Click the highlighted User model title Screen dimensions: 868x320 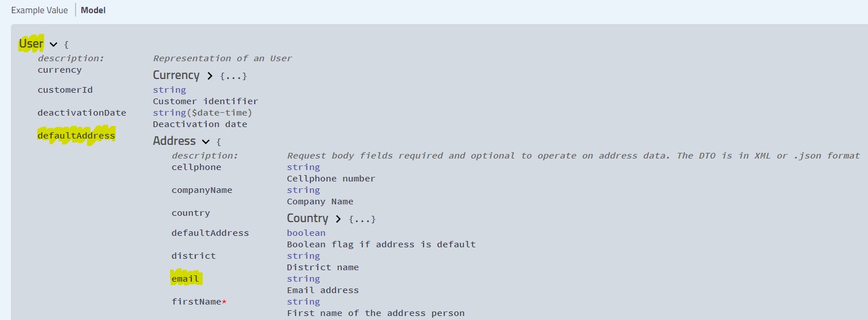point(31,44)
